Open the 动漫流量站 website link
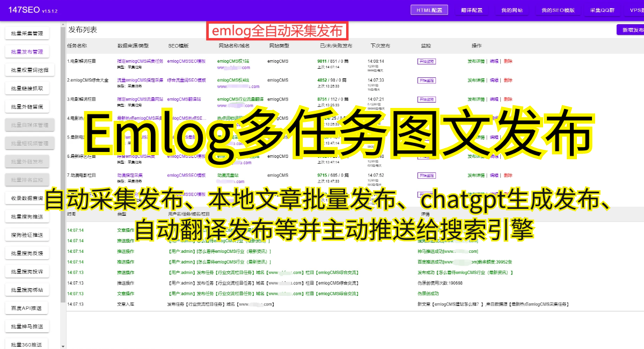 (x=229, y=176)
